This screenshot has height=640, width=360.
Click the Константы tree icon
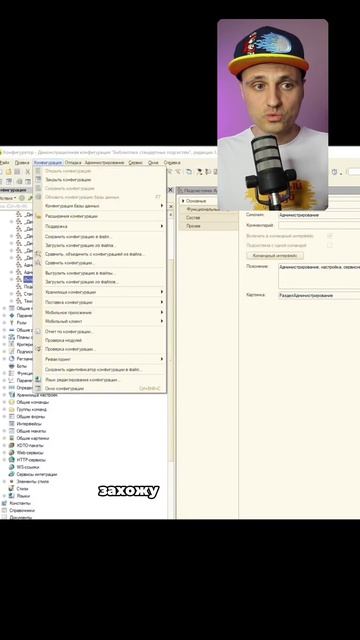[x=4, y=503]
